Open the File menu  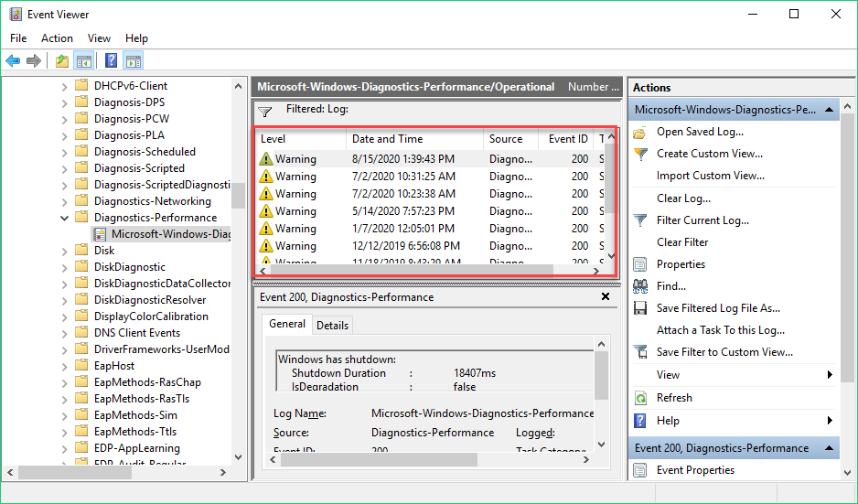[x=18, y=38]
